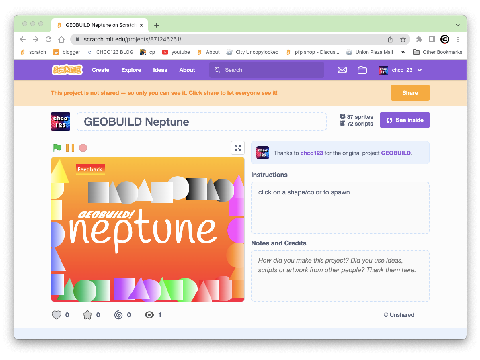Click the orange Share button
Screen dimensions: 480x360
coord(410,93)
